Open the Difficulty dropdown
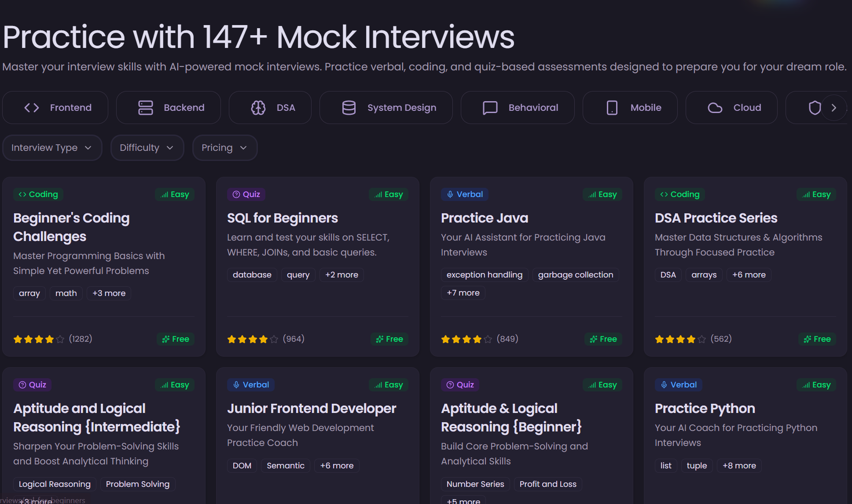The image size is (852, 504). [147, 148]
